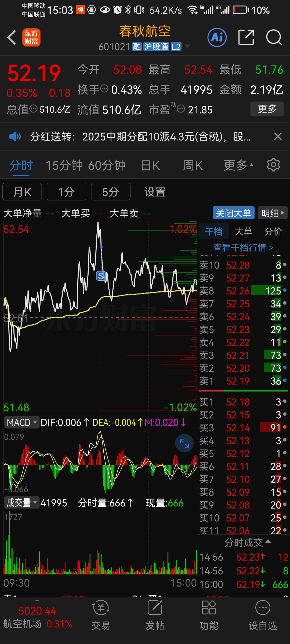Tap the 沪股通 badge
The width and height of the screenshot is (290, 644).
click(156, 47)
